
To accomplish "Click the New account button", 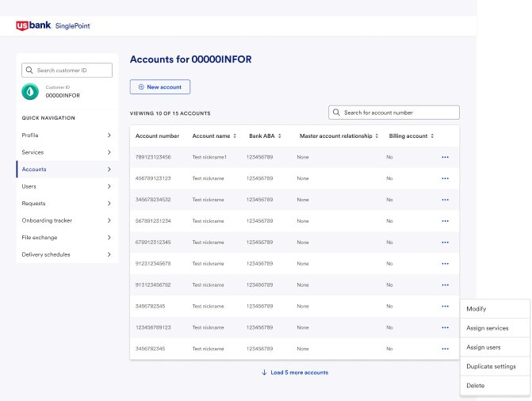I will pyautogui.click(x=160, y=87).
